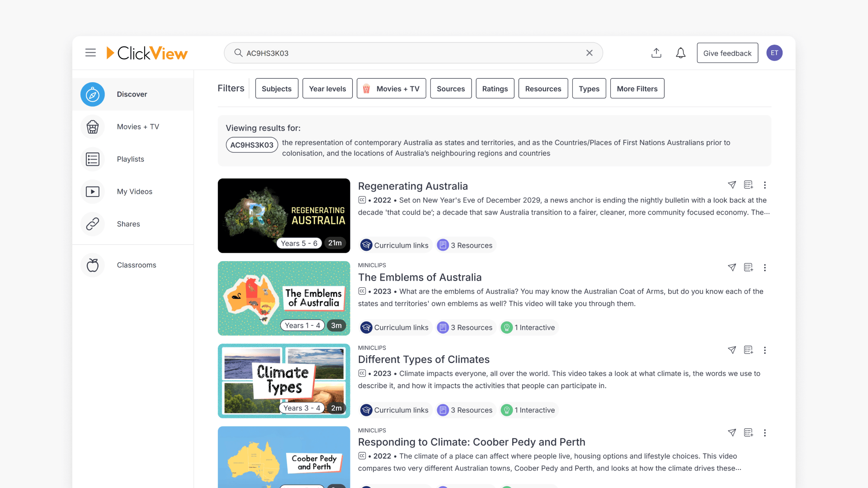Image resolution: width=868 pixels, height=488 pixels.
Task: Open Classrooms via the apple icon
Action: [92, 265]
